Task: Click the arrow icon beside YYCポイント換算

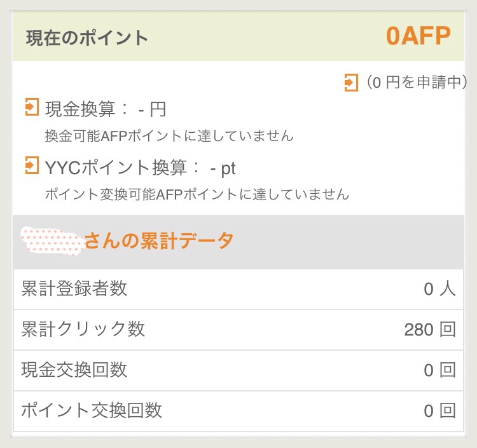Action: pos(31,165)
